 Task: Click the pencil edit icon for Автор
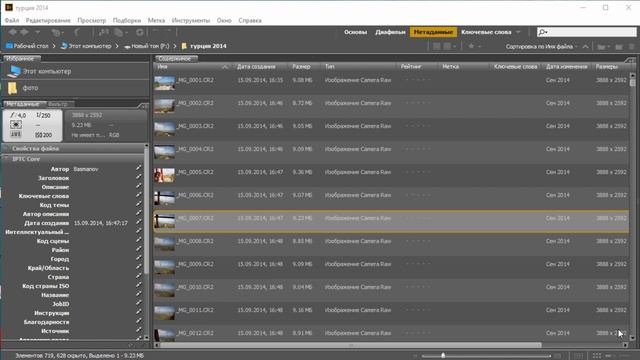(x=139, y=168)
